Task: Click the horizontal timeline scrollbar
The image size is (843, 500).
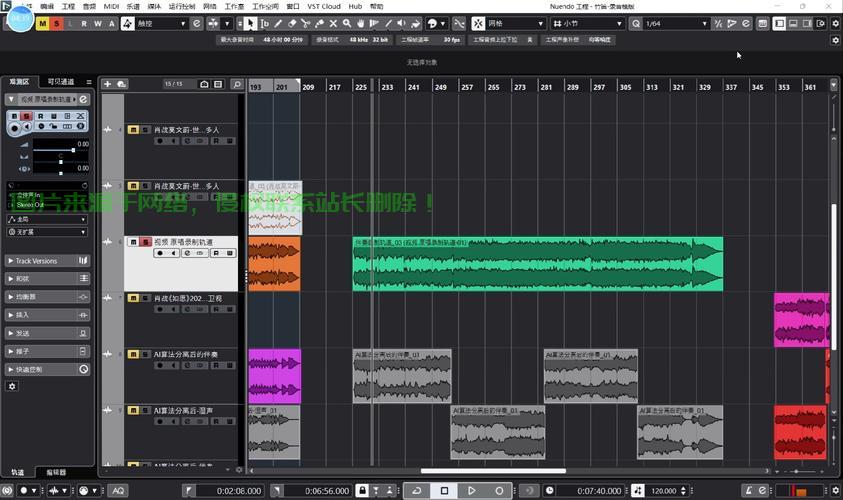Action: click(493, 471)
